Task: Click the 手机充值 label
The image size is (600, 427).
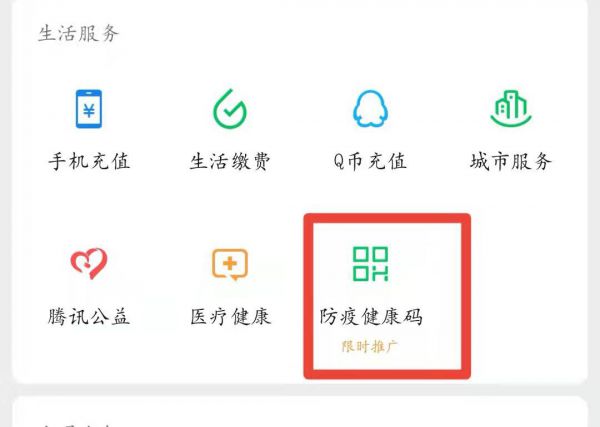Action: (x=89, y=161)
